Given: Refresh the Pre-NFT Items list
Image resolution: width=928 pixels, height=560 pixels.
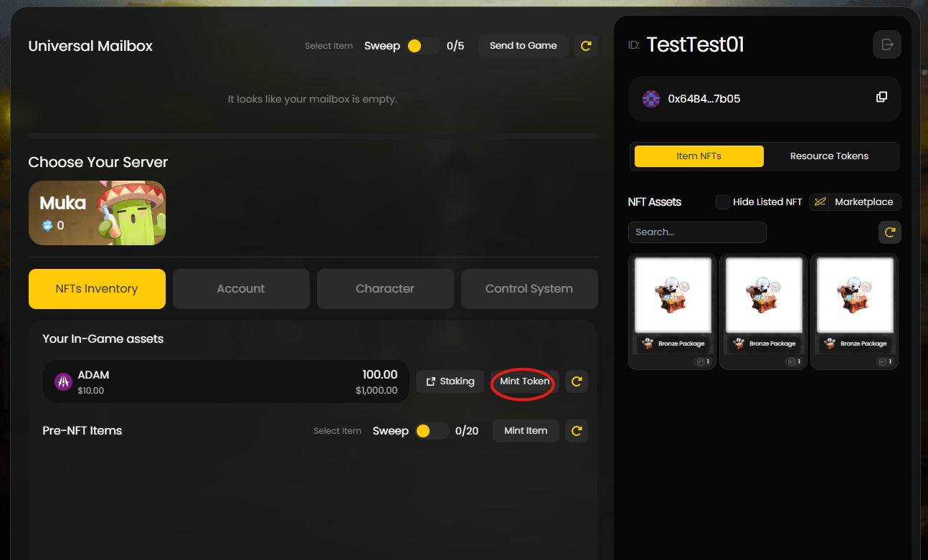Looking at the screenshot, I should pos(577,431).
